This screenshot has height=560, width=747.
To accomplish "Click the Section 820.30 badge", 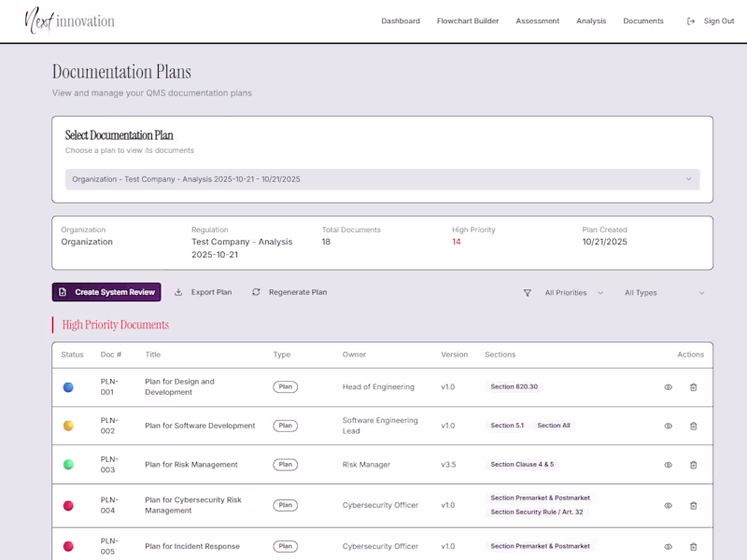I will [x=513, y=385].
